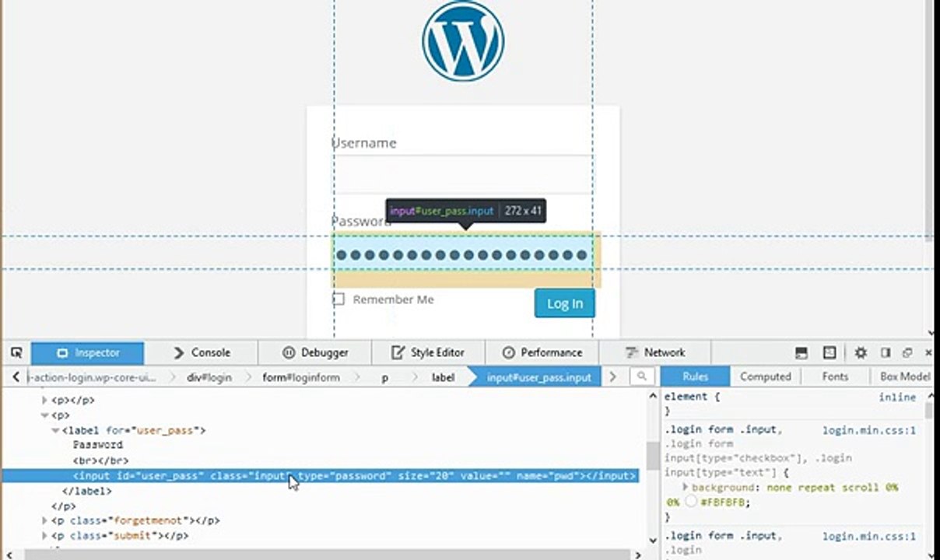Collapse the open <p> node
940x560 pixels.
[45, 415]
